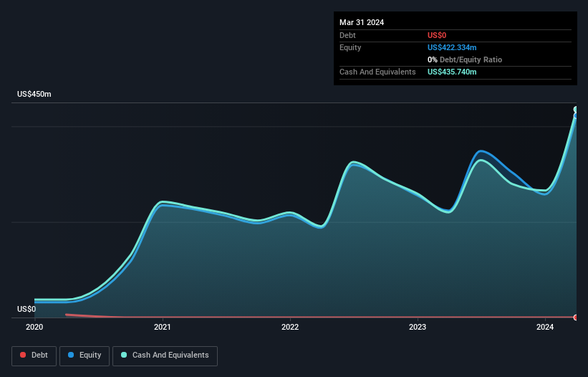Image resolution: width=588 pixels, height=377 pixels.
Task: Click the 2022 x-axis label
Action: point(290,327)
